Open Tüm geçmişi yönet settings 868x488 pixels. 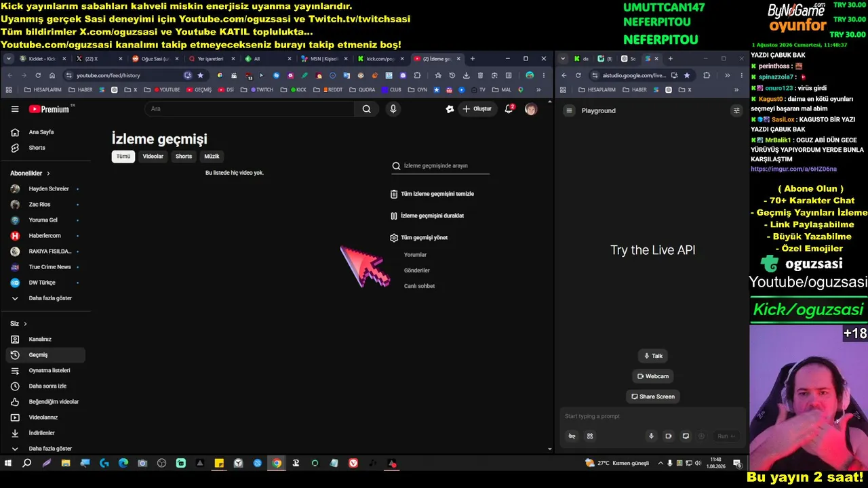[x=419, y=238]
